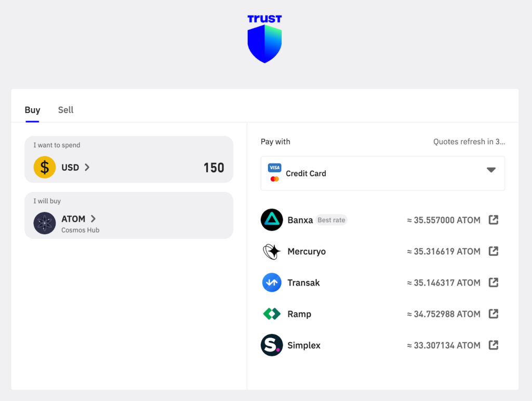Open Ramp external link icon
The width and height of the screenshot is (532, 401).
pyautogui.click(x=494, y=314)
